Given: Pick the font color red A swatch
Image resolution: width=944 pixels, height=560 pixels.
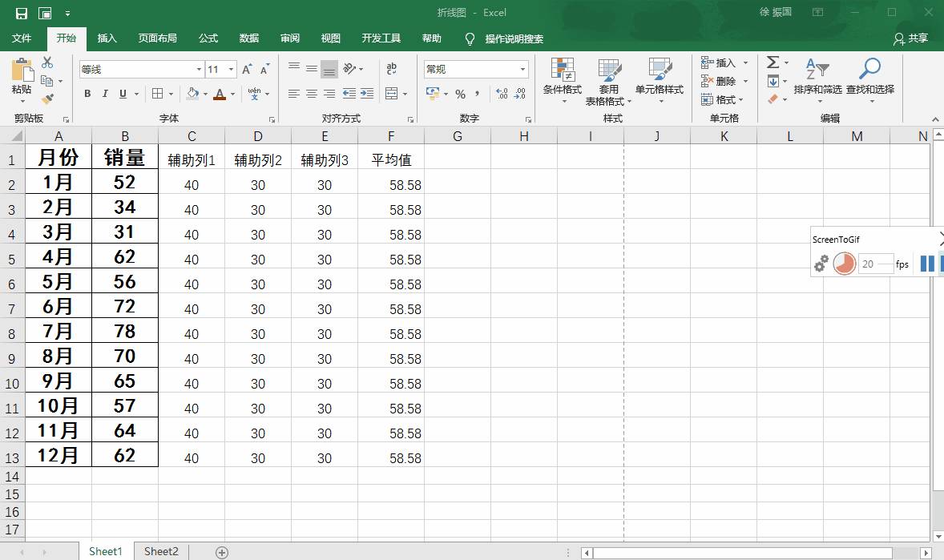Looking at the screenshot, I should [x=219, y=94].
